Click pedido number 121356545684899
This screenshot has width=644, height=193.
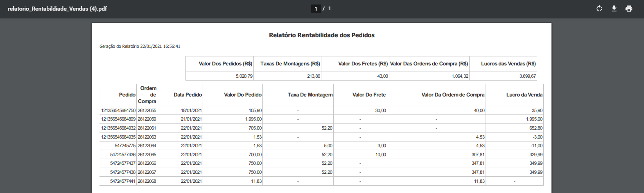(118, 119)
